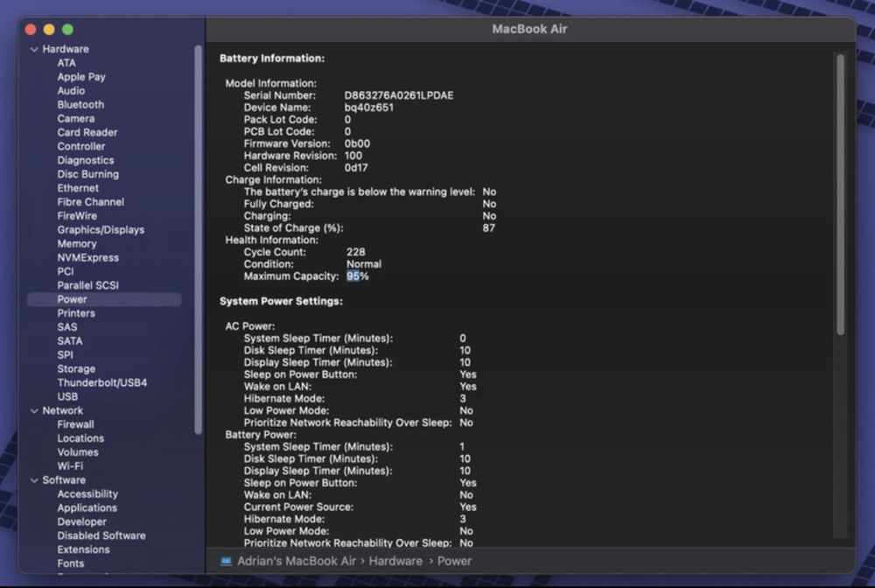
Task: Select USB in the sidebar
Action: tap(67, 397)
